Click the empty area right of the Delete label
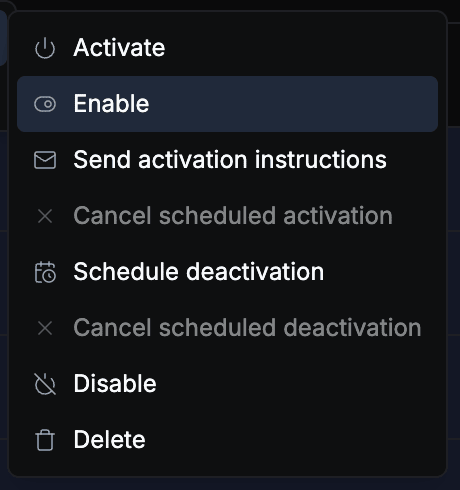The image size is (460, 490). [x=292, y=440]
